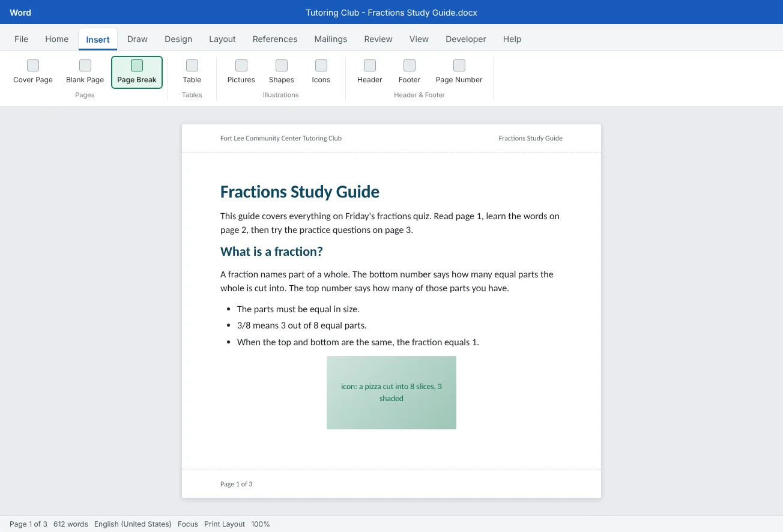Click the intro paragraph about Friday's fractions quiz

pos(390,223)
